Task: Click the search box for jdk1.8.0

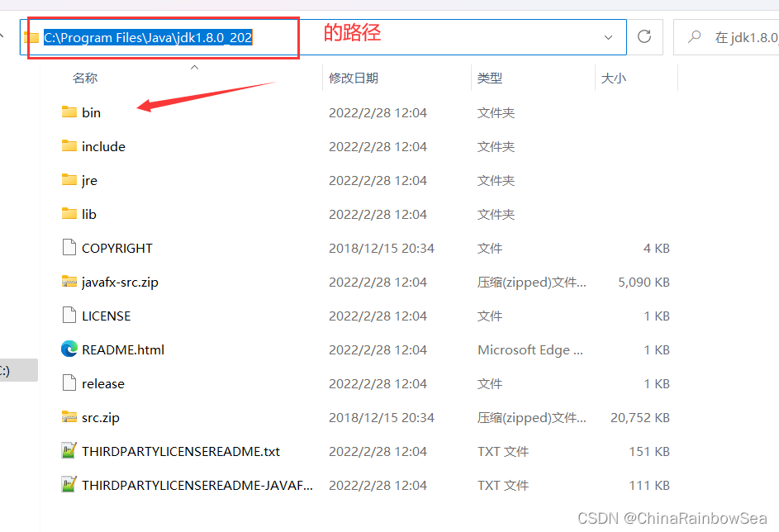Action: click(x=726, y=37)
